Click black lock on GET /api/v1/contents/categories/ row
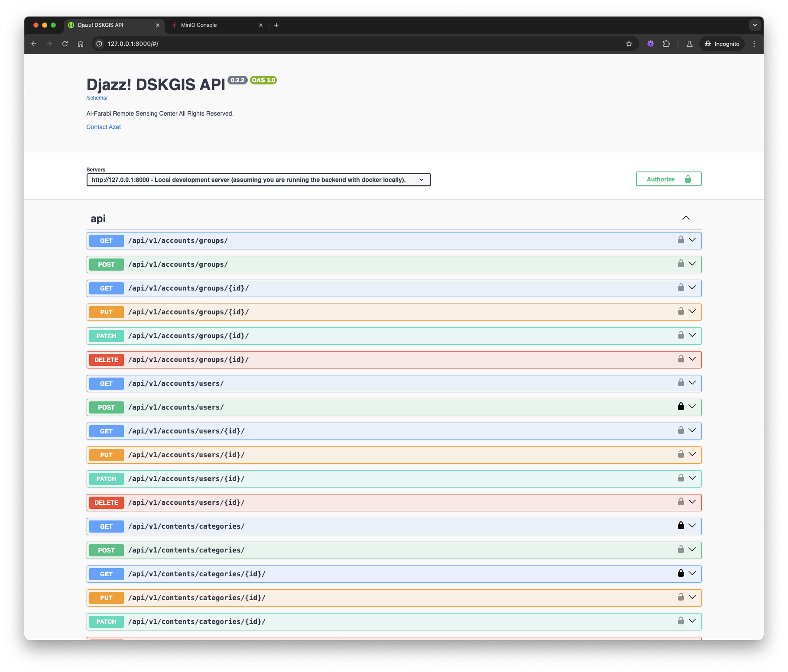 coord(681,526)
